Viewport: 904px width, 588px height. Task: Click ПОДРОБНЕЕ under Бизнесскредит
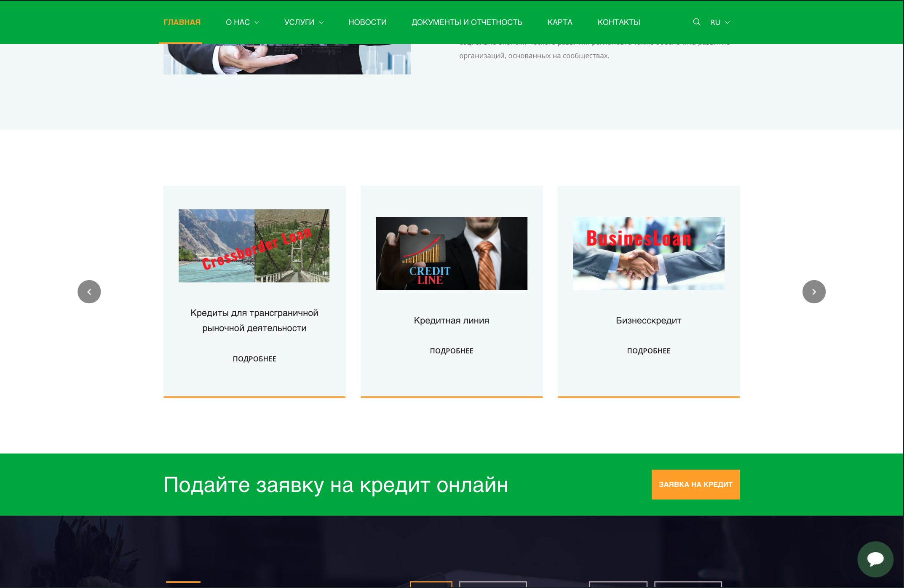click(x=649, y=351)
